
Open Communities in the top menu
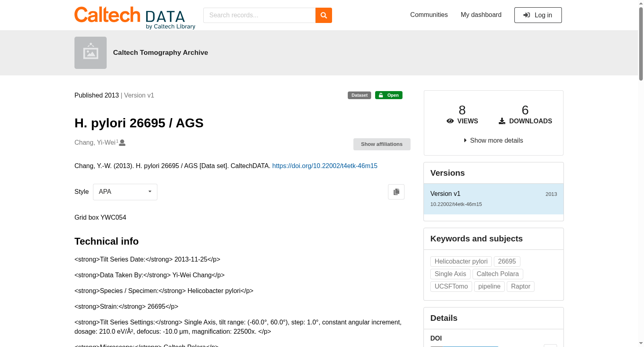pyautogui.click(x=429, y=15)
